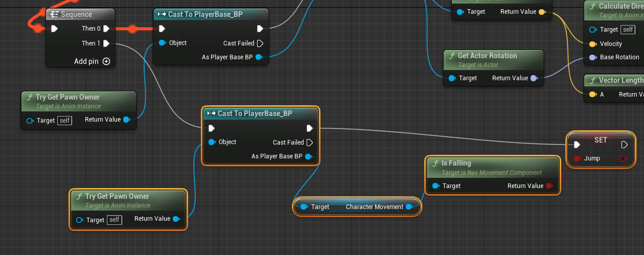Click the Then 0 execution output pin
The height and width of the screenshot is (255, 644).
tap(106, 29)
